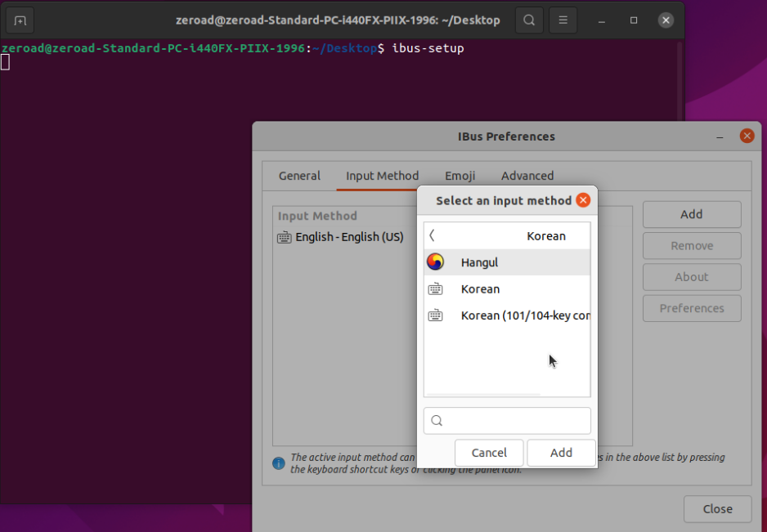Close the terminal window
Viewport: 767px width, 532px height.
click(x=666, y=20)
